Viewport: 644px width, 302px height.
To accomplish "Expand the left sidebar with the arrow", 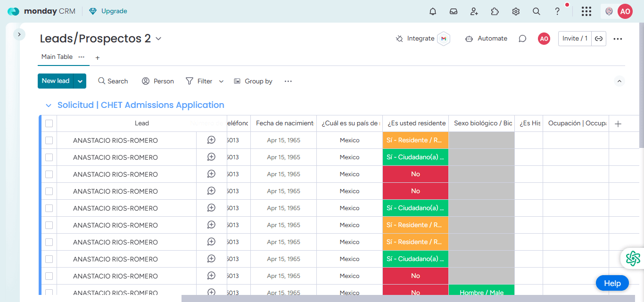I will point(19,34).
